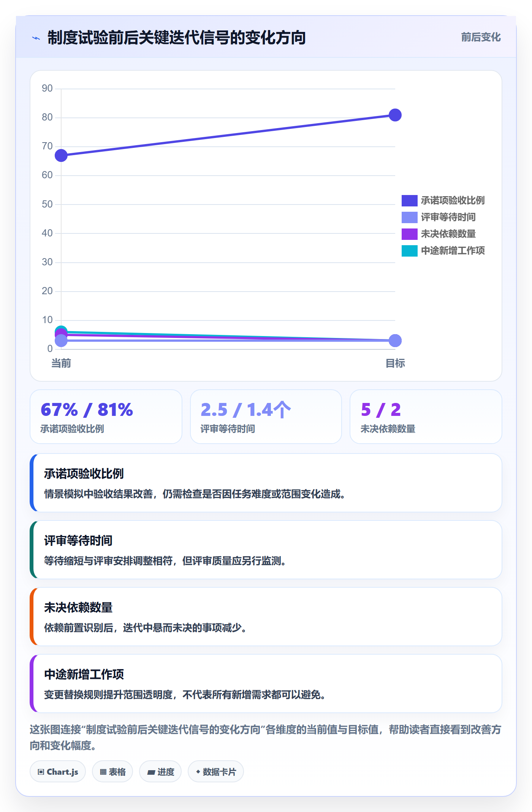The height and width of the screenshot is (812, 532).
Task: Click the 评审等待时间 legend color swatch
Action: (x=410, y=217)
